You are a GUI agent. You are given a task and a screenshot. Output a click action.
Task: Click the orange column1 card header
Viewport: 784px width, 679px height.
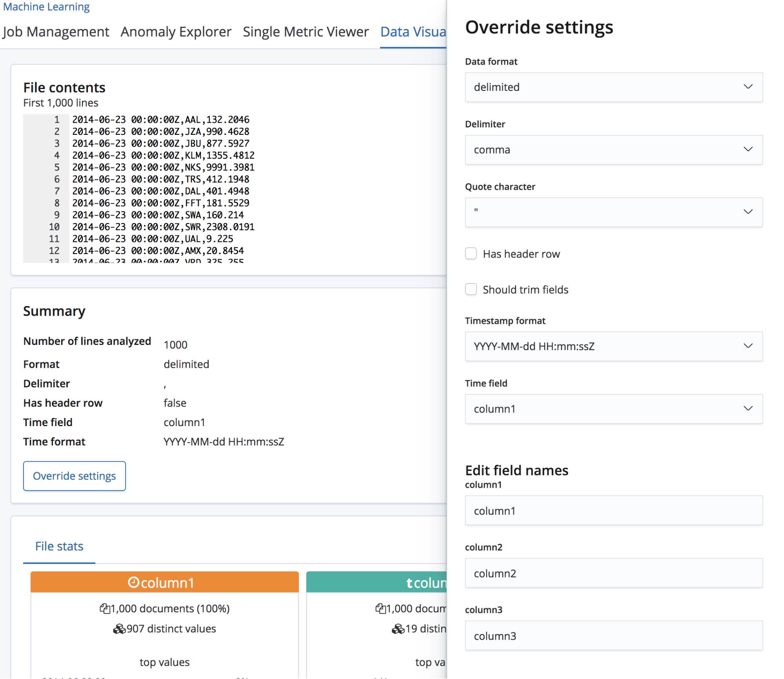(165, 582)
